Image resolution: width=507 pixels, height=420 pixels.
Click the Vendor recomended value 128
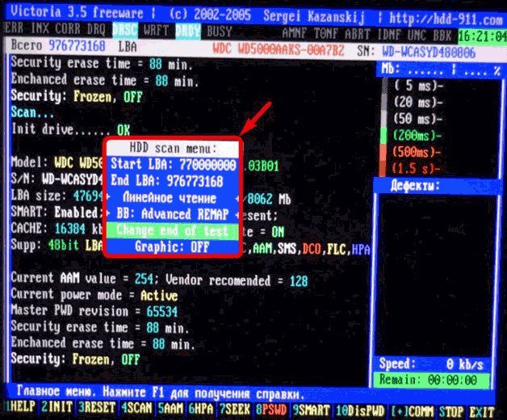299,282
